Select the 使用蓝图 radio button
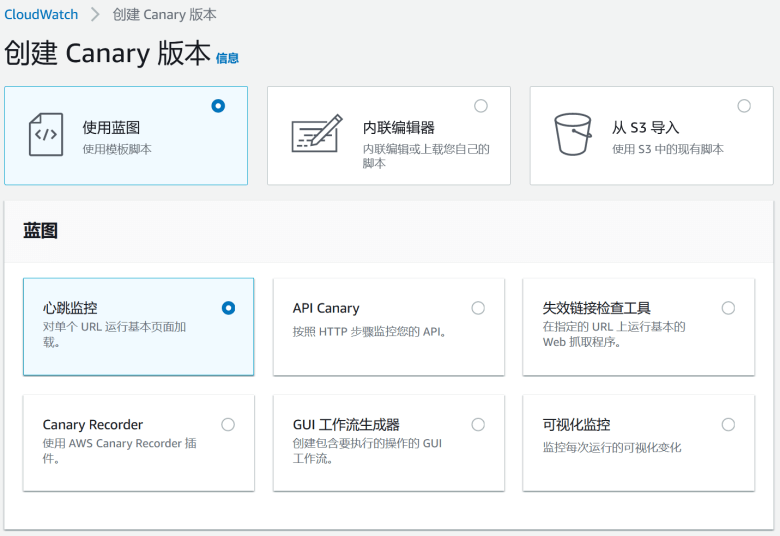 [x=218, y=106]
